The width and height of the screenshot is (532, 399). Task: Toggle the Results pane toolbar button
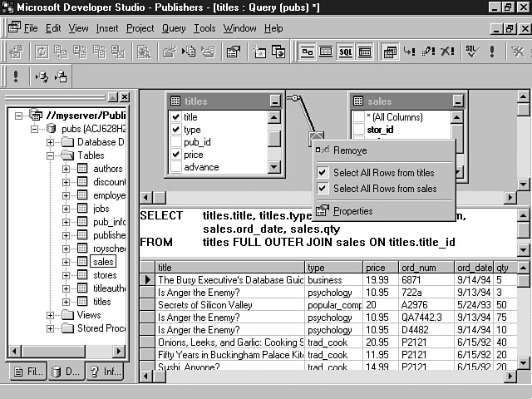pyautogui.click(x=364, y=52)
